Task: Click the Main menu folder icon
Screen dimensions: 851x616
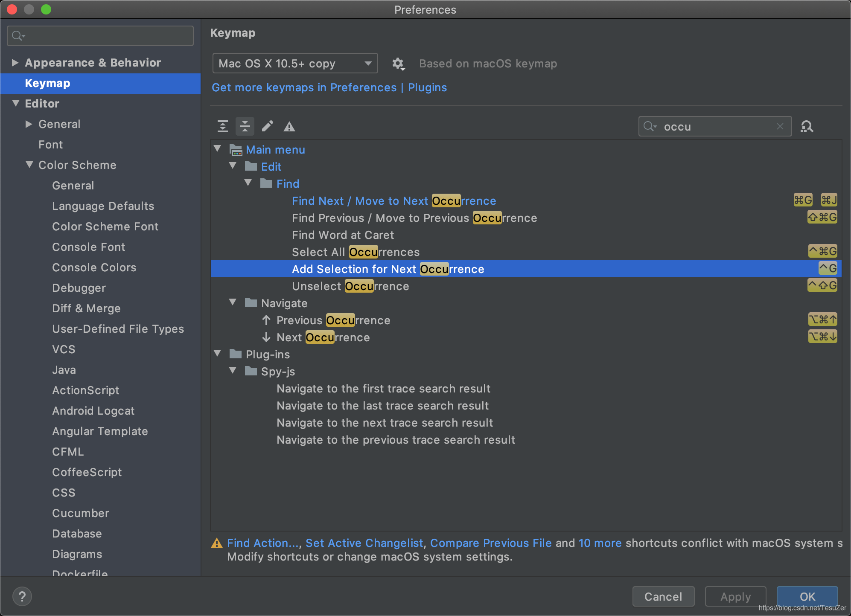Action: [x=236, y=150]
